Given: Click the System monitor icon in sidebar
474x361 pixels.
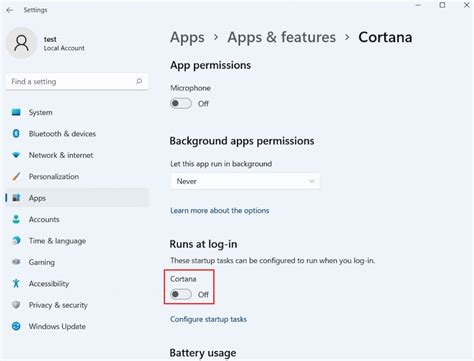Looking at the screenshot, I should coord(16,112).
